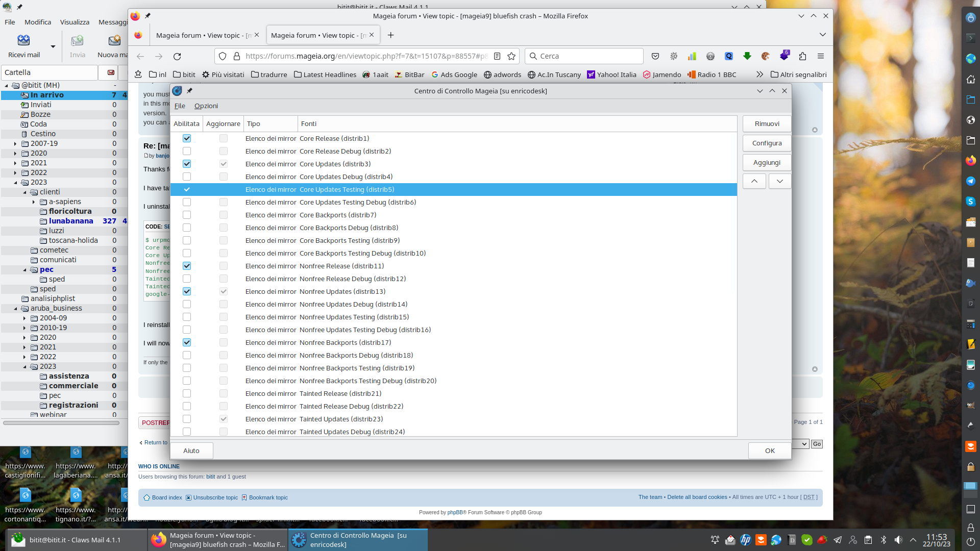Uncheck Abilitata for Core Updates (distrib3)
The image size is (980, 551).
187,164
